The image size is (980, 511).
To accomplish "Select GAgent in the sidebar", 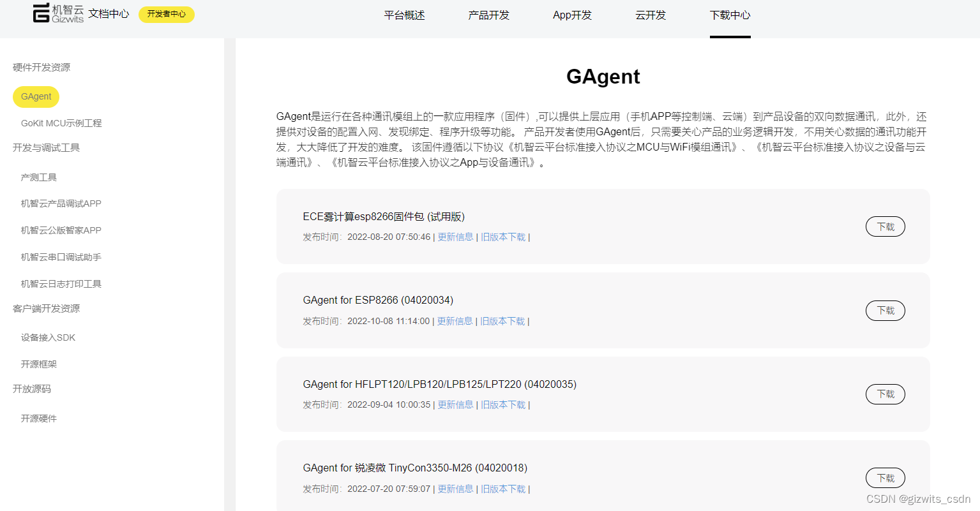I will click(x=36, y=97).
